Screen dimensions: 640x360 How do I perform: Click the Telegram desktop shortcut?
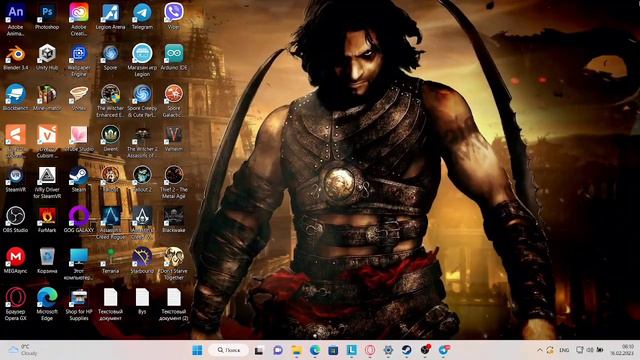(x=142, y=16)
